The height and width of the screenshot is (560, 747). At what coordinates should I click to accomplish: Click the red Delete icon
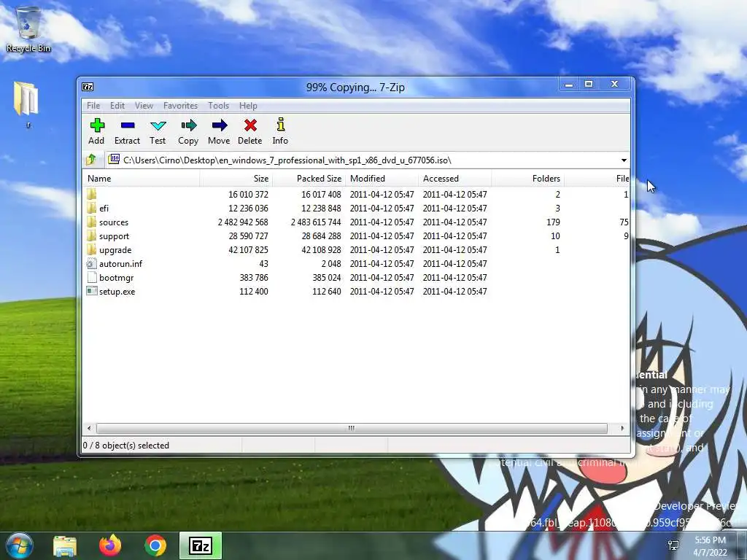(x=250, y=125)
